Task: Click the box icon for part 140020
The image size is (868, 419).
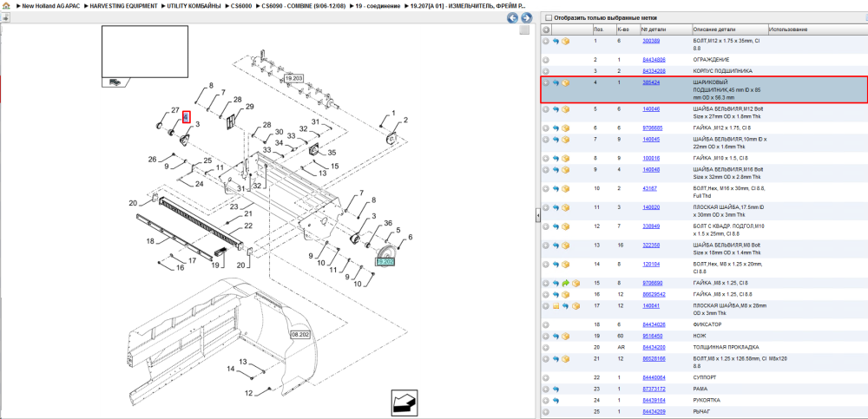Action: [x=566, y=207]
